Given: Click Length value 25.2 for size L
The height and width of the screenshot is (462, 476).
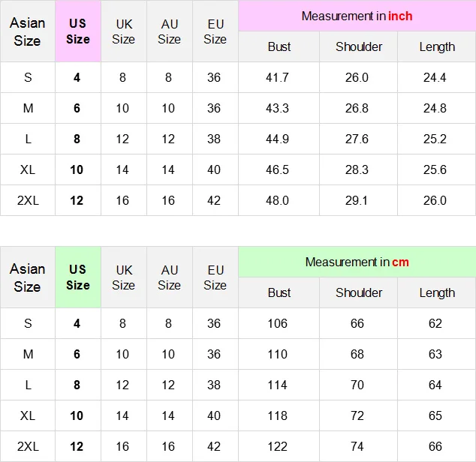Looking at the screenshot, I should click(435, 139).
